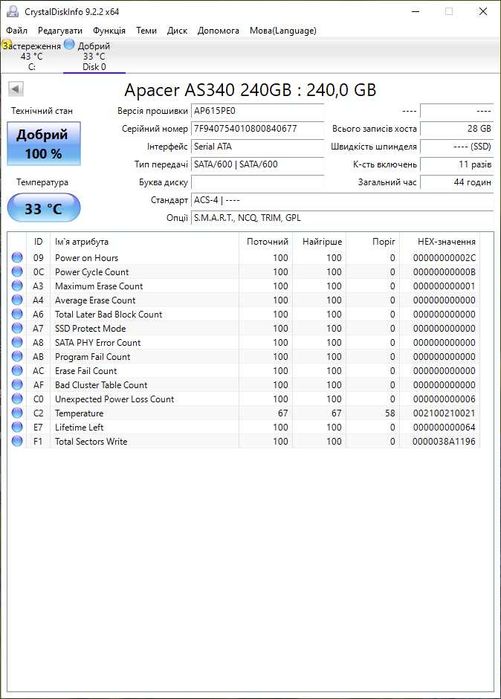Click the serial number field
The height and width of the screenshot is (699, 501).
258,129
